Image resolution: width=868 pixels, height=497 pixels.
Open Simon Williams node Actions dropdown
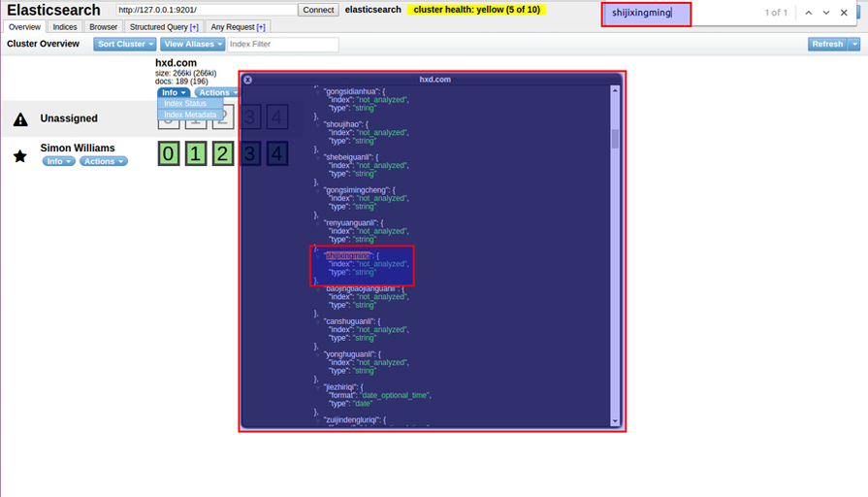coord(104,161)
